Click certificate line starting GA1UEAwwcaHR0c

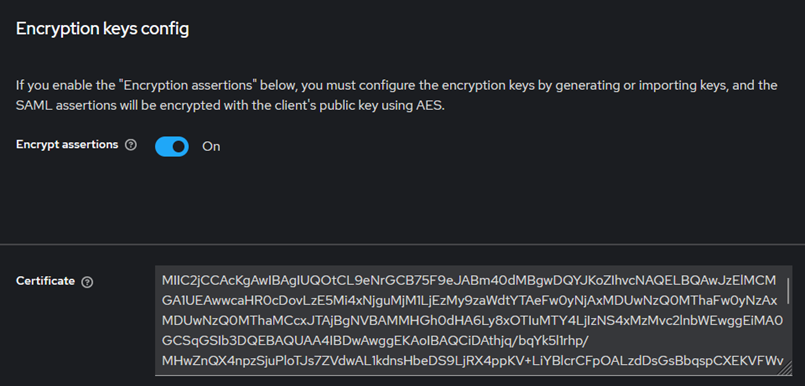tap(469, 301)
